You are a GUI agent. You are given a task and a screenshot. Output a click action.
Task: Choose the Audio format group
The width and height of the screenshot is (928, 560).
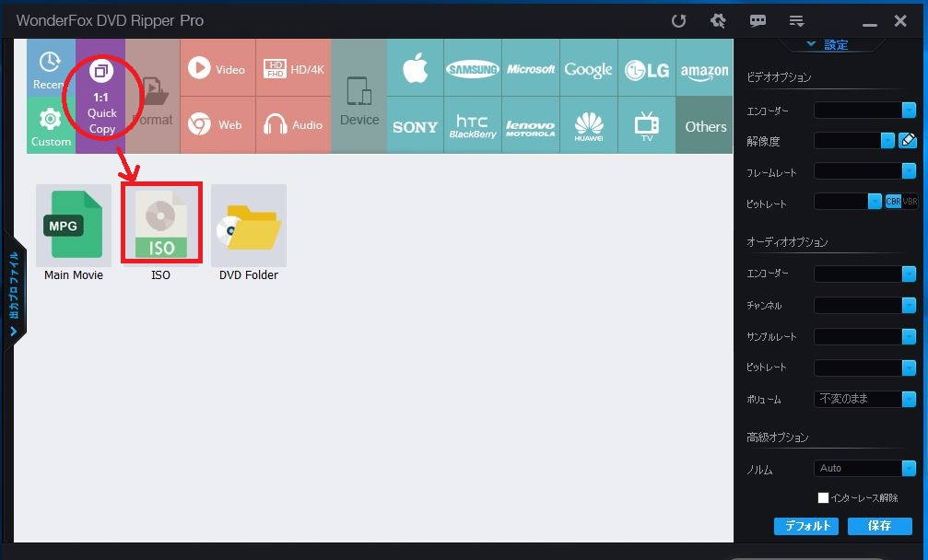click(x=294, y=124)
